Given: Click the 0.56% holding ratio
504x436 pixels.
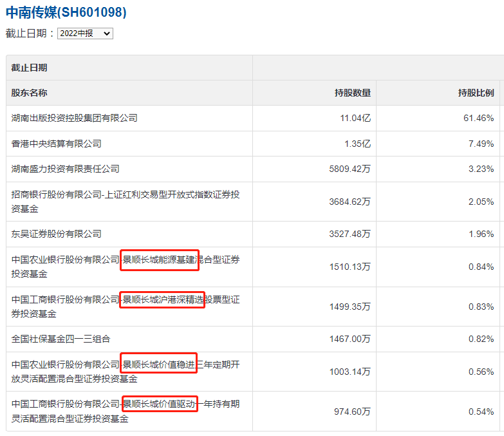Looking at the screenshot, I should pyautogui.click(x=481, y=372).
